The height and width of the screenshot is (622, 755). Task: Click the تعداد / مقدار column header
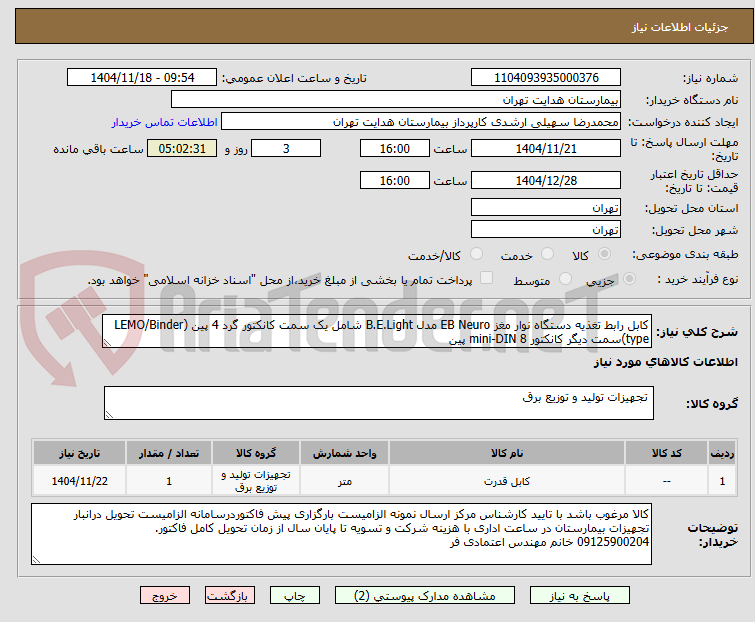point(169,453)
